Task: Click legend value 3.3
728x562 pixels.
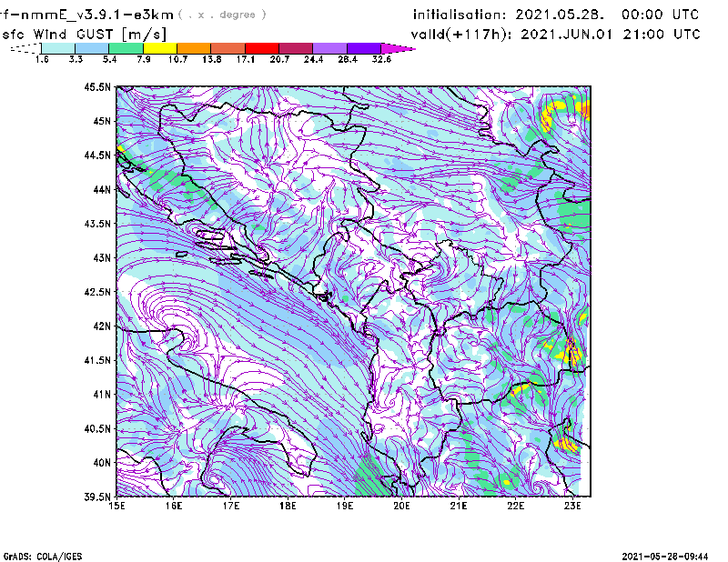Action: pyautogui.click(x=76, y=59)
